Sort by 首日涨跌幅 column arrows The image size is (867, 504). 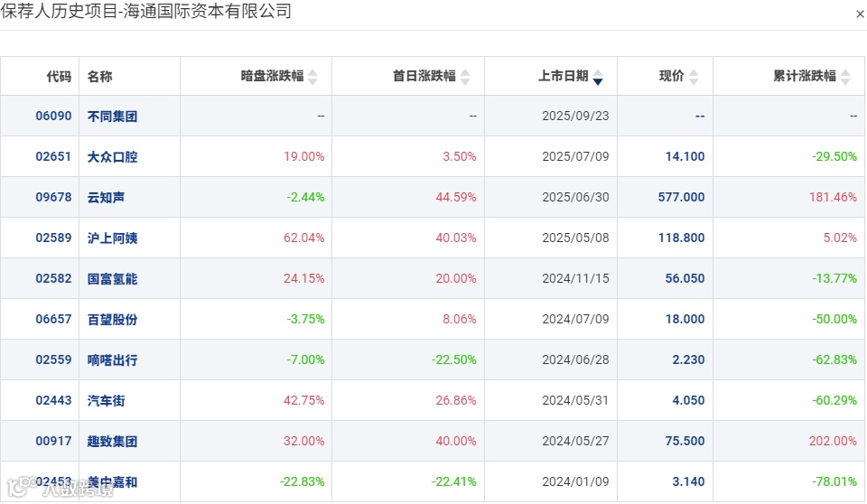(x=465, y=77)
